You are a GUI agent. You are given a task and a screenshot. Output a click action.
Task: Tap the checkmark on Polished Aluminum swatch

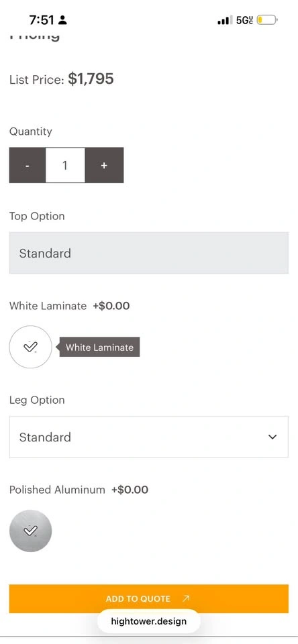coord(30,531)
